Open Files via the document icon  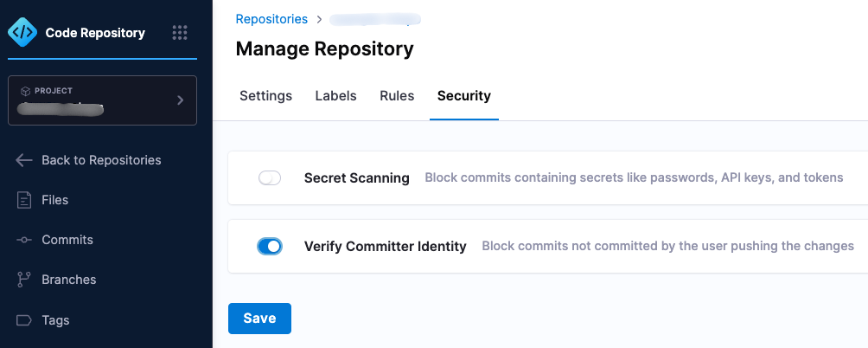24,200
